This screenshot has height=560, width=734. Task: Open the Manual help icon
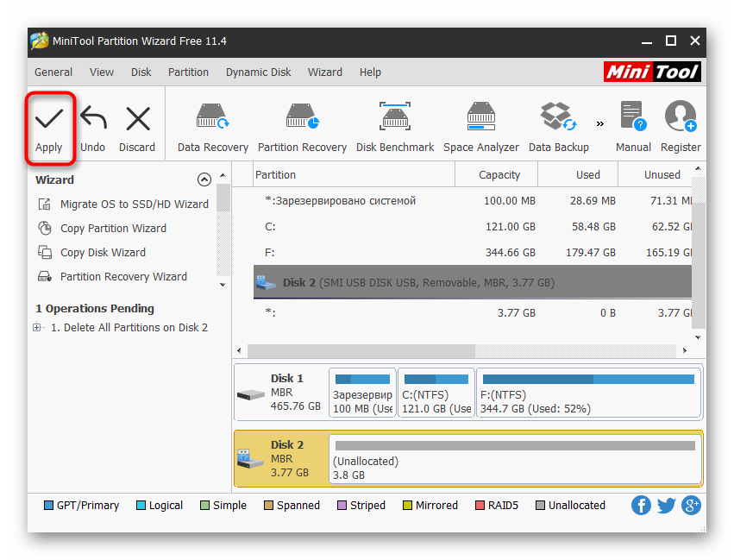pos(632,119)
